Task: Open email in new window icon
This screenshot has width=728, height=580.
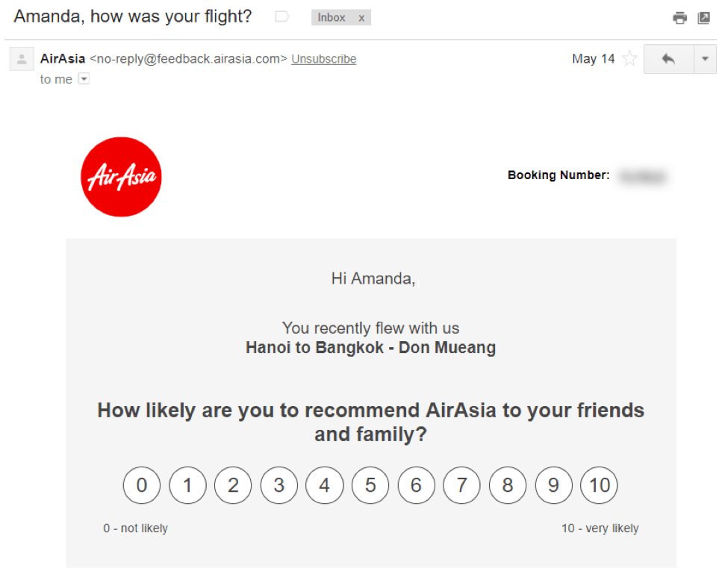Action: coord(703,18)
